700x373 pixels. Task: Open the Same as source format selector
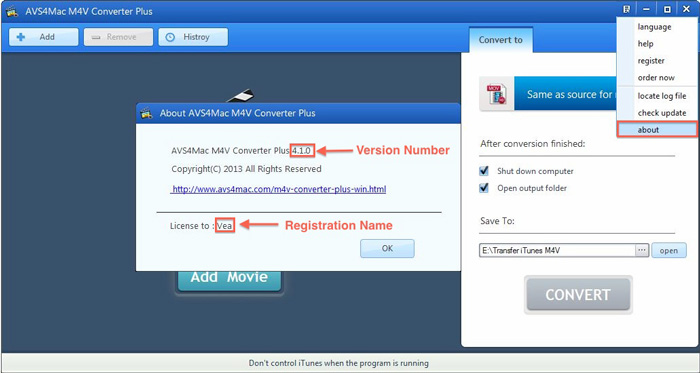(565, 94)
